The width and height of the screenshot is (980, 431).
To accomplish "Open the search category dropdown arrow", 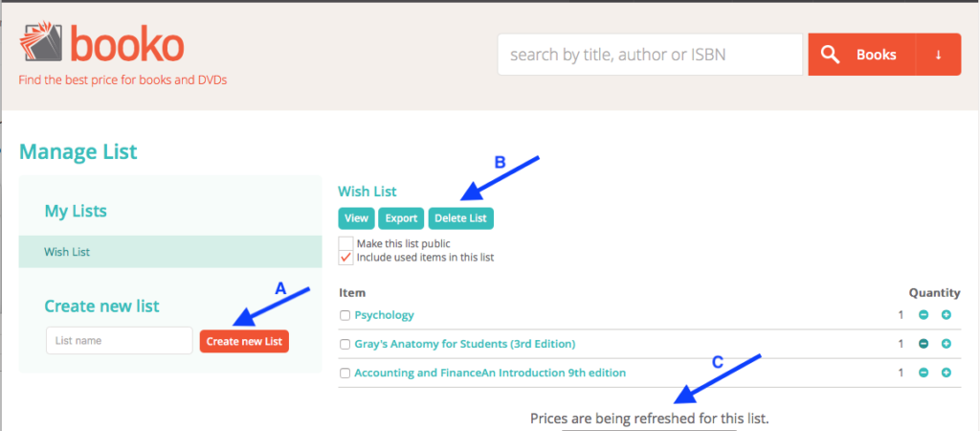I will (938, 55).
